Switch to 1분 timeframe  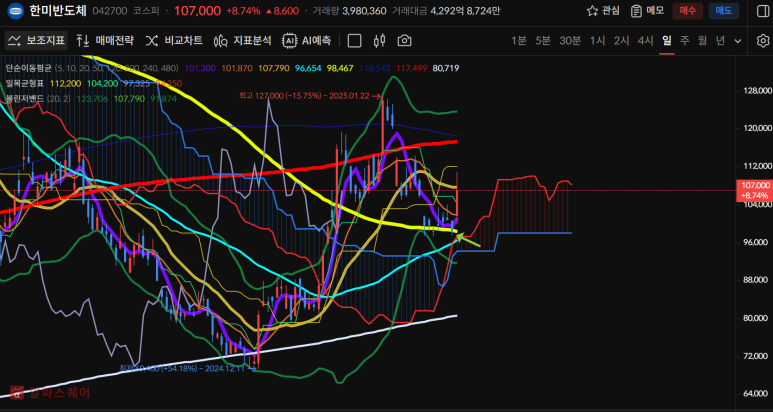point(519,40)
